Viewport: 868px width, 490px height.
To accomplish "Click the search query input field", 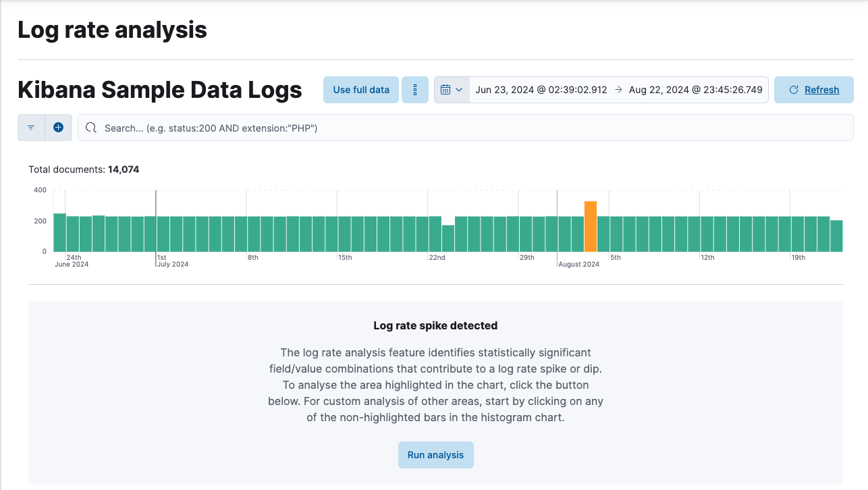I will click(x=270, y=128).
